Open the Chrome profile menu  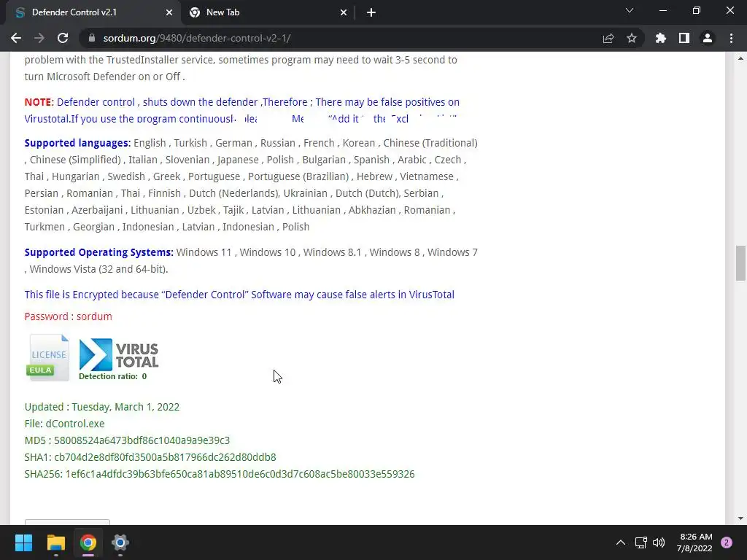(708, 38)
